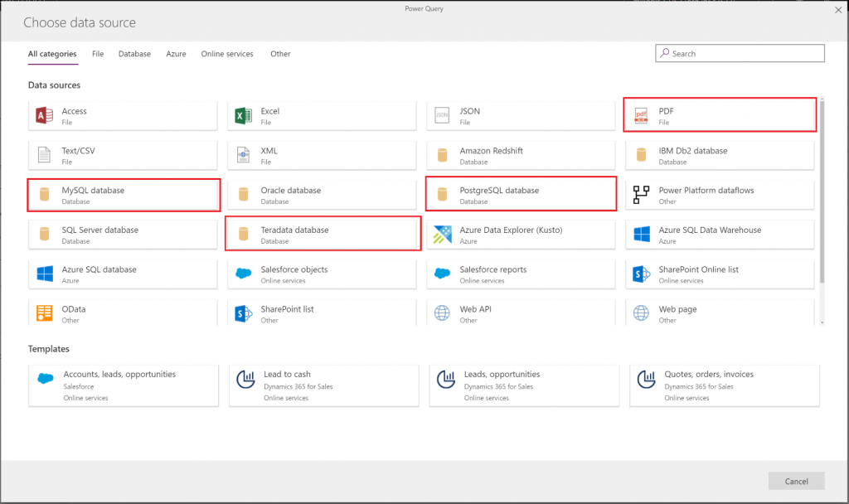Click the SharePoint Online list icon

pos(641,274)
